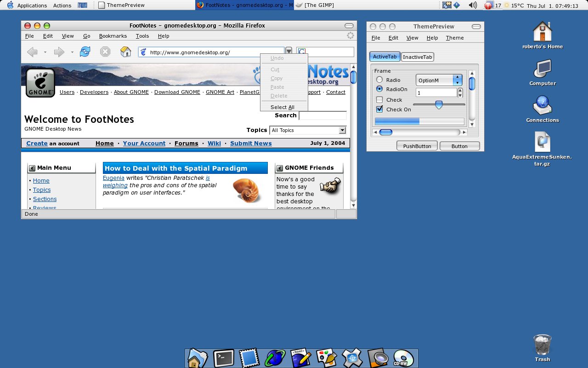
Task: Click the horizontal slider handle in ThemePreview
Action: 439,105
